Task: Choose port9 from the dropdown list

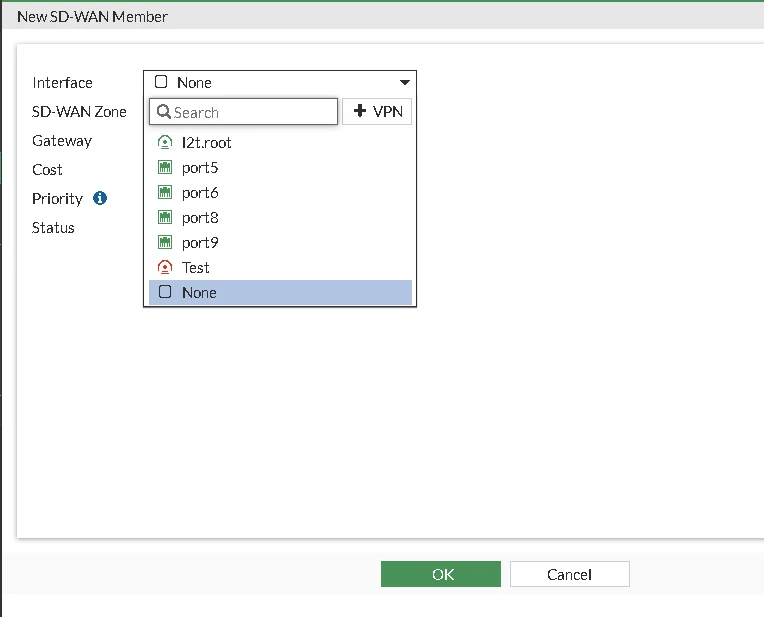Action: (x=280, y=242)
